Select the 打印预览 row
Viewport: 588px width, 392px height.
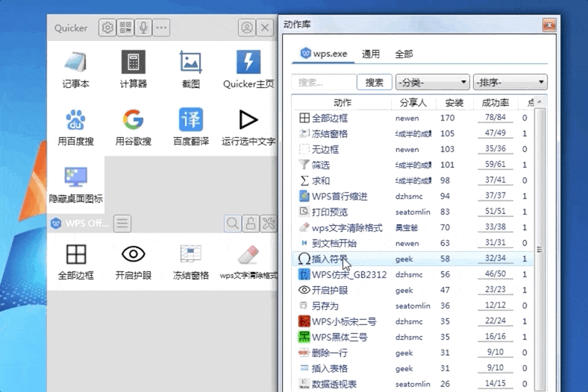(x=413, y=212)
